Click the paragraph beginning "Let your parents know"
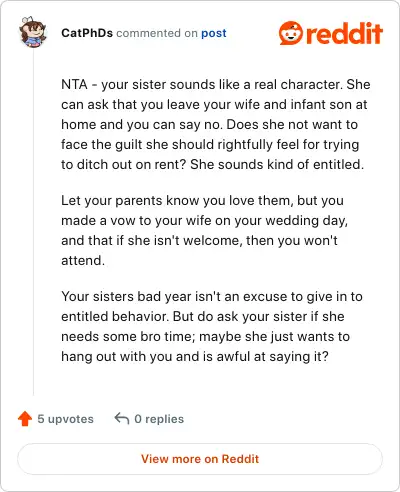The image size is (400, 492). pos(204,230)
